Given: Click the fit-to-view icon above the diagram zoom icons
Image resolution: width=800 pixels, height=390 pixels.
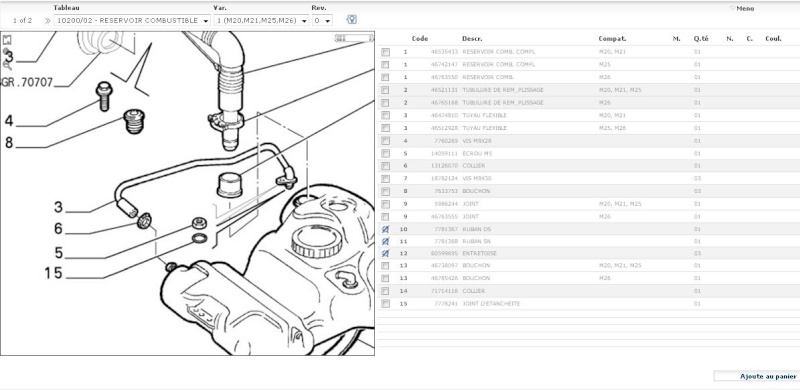Looking at the screenshot, I should [7, 40].
